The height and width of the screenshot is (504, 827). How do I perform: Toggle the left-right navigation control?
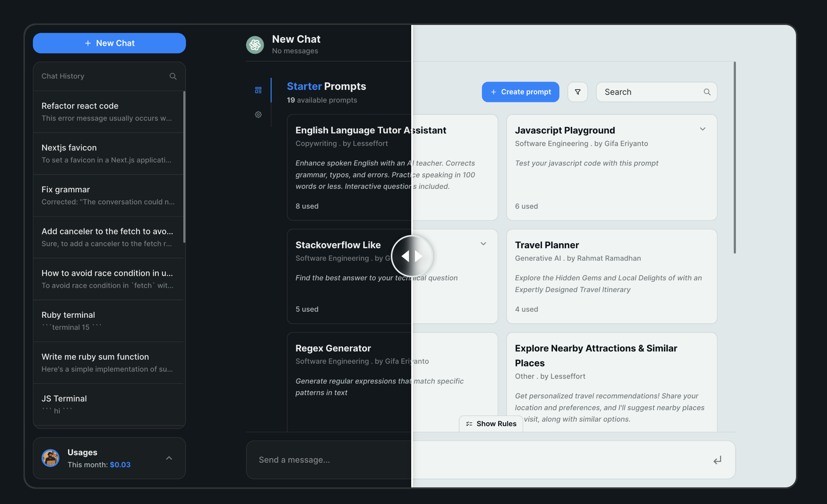point(412,255)
